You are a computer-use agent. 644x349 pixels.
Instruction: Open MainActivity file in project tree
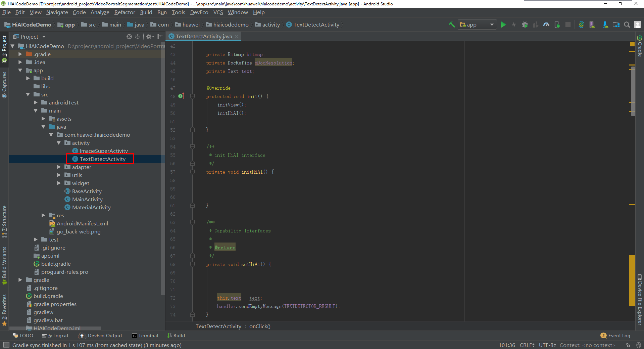[x=87, y=199]
